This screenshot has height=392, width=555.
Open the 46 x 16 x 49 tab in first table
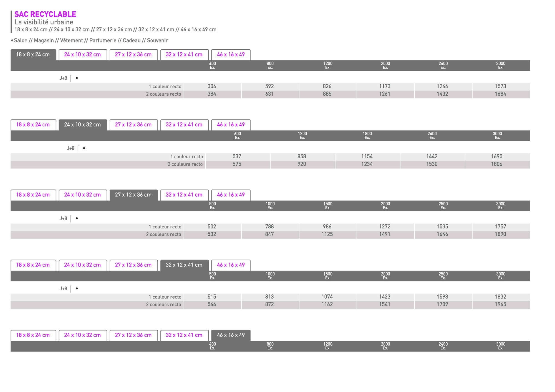tap(231, 55)
